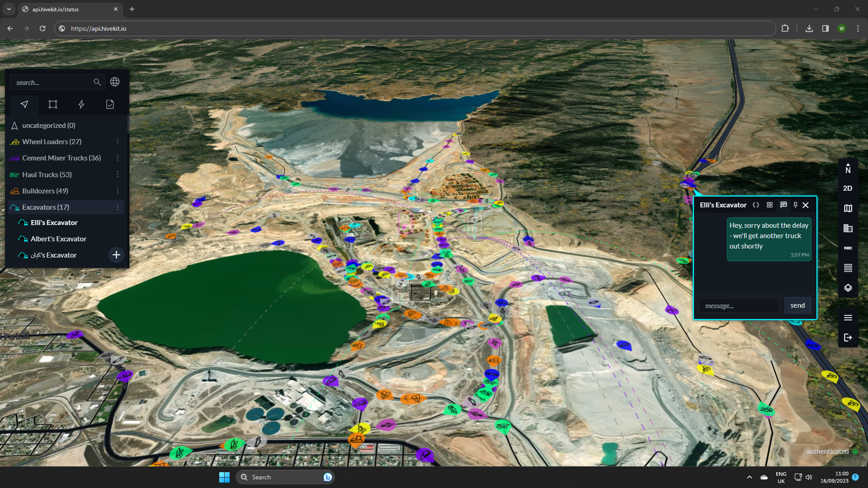Click the green authenticated status dot
868x488 pixels.
(x=855, y=451)
